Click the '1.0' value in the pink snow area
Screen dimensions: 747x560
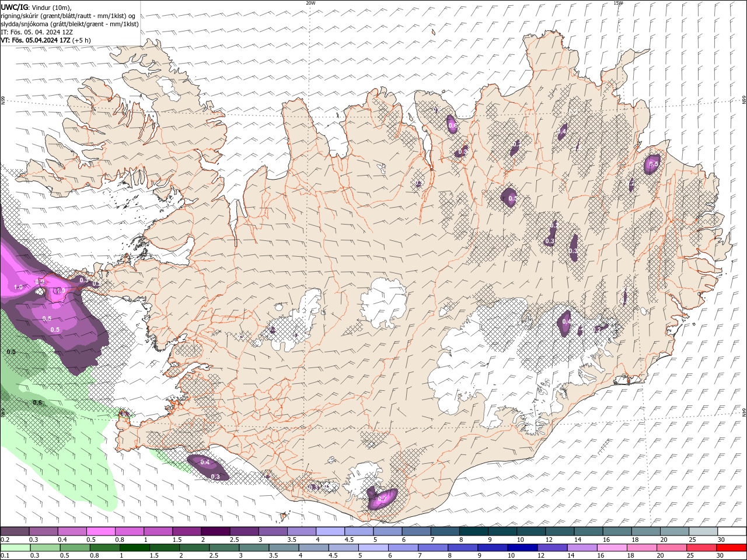tap(18, 287)
